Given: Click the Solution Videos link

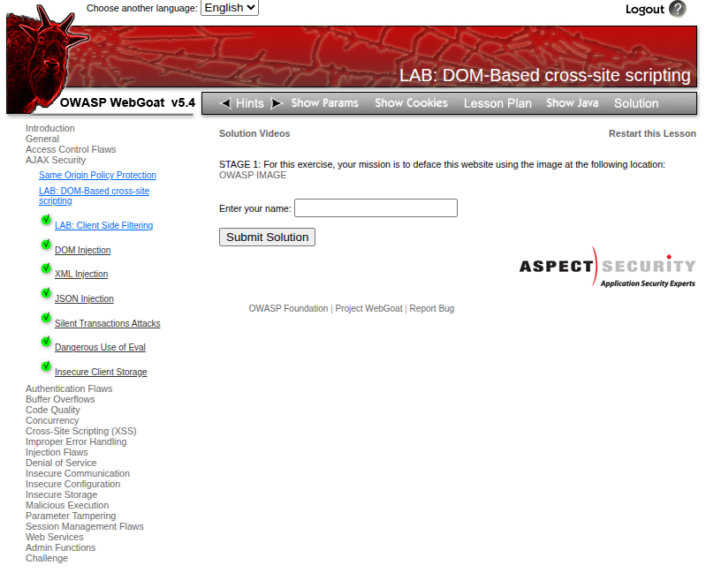Looking at the screenshot, I should pyautogui.click(x=254, y=133).
